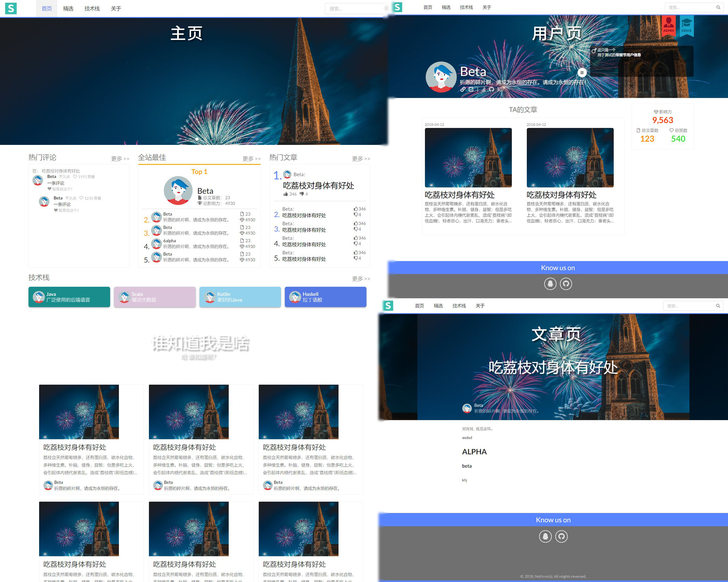This screenshot has height=582, width=728.
Task: Click the blue GENIE badge ribbon
Action: pyautogui.click(x=686, y=25)
